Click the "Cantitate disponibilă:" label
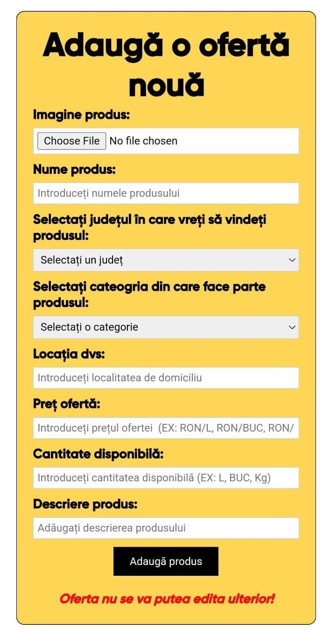Screen dimensions: 330x644 click(98, 454)
